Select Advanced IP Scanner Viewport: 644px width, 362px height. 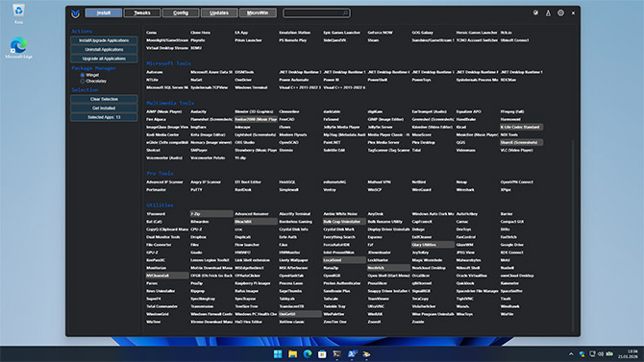click(164, 181)
